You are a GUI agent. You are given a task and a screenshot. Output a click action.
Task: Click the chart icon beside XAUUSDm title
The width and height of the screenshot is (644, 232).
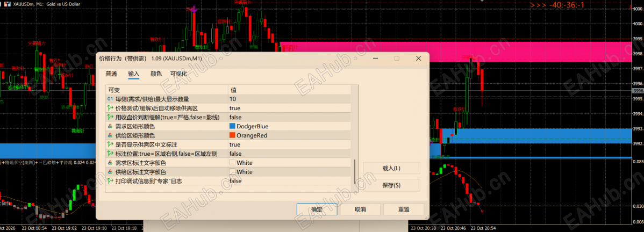(8, 4)
